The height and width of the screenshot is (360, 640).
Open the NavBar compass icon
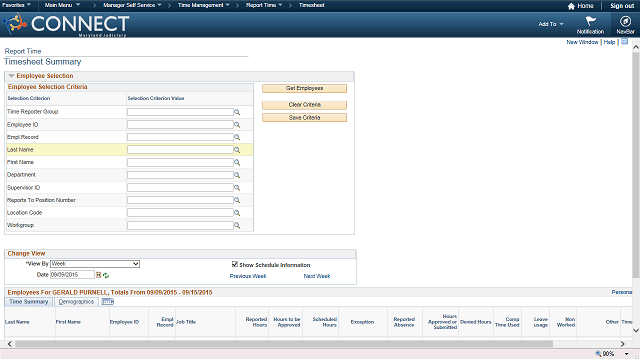point(625,21)
